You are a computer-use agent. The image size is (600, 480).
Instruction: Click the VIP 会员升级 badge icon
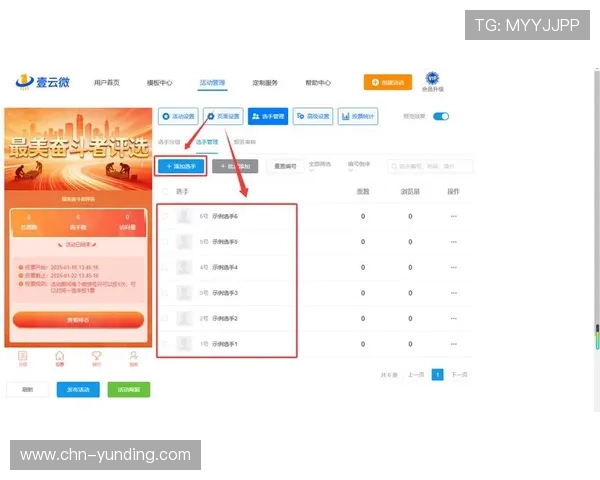pyautogui.click(x=432, y=79)
